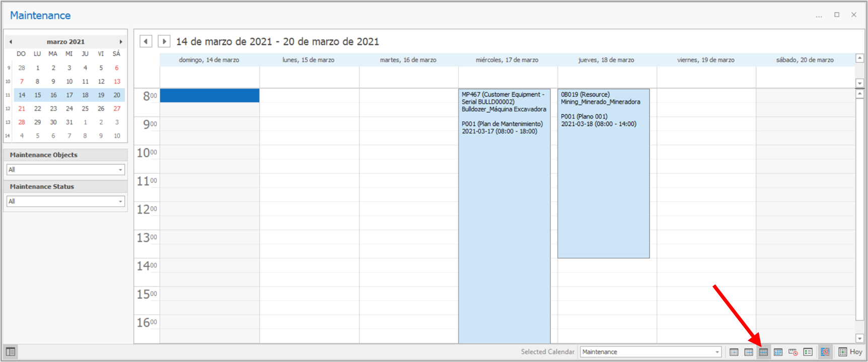Viewport: 868px width, 362px height.
Task: Toggle the left sidebar panel
Action: click(x=11, y=352)
